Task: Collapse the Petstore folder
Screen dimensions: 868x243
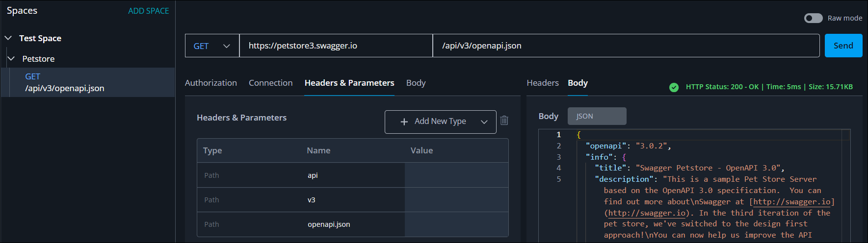Action: click(x=11, y=58)
